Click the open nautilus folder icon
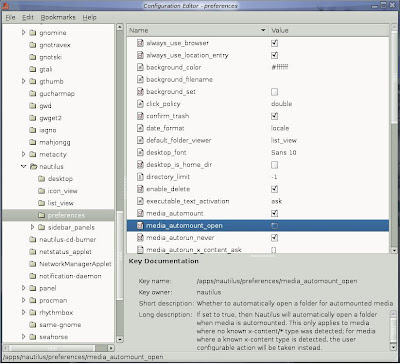 click(33, 167)
